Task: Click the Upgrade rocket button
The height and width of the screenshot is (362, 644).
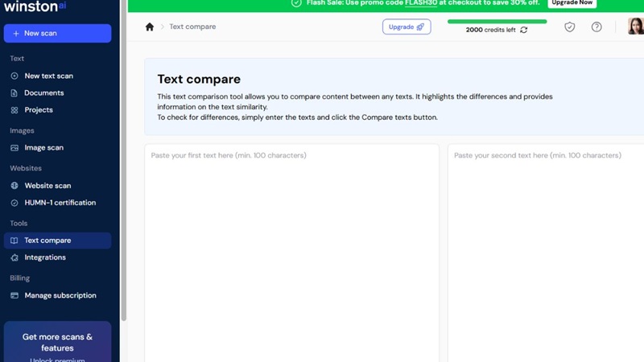Action: click(407, 27)
